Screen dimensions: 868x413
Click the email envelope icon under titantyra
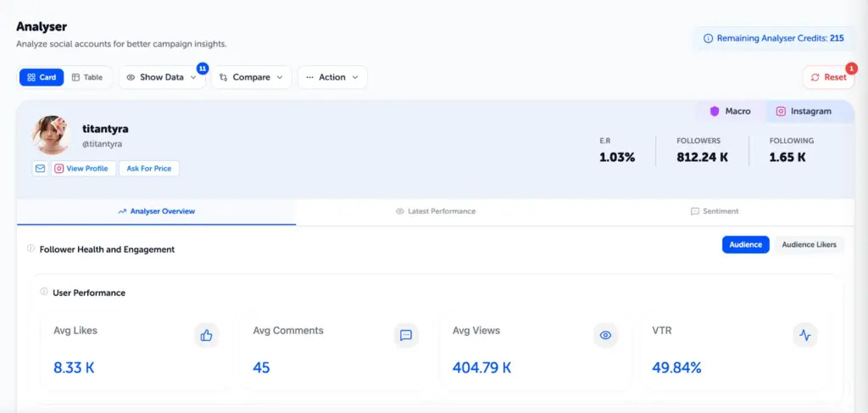pyautogui.click(x=40, y=169)
